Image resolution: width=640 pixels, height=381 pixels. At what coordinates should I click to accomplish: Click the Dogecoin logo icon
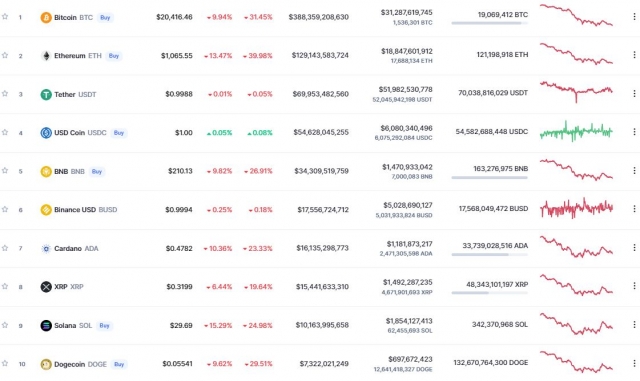coord(46,364)
